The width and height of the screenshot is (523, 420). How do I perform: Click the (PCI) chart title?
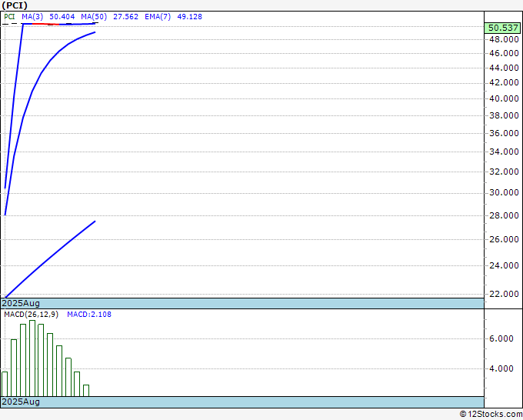tap(15, 5)
